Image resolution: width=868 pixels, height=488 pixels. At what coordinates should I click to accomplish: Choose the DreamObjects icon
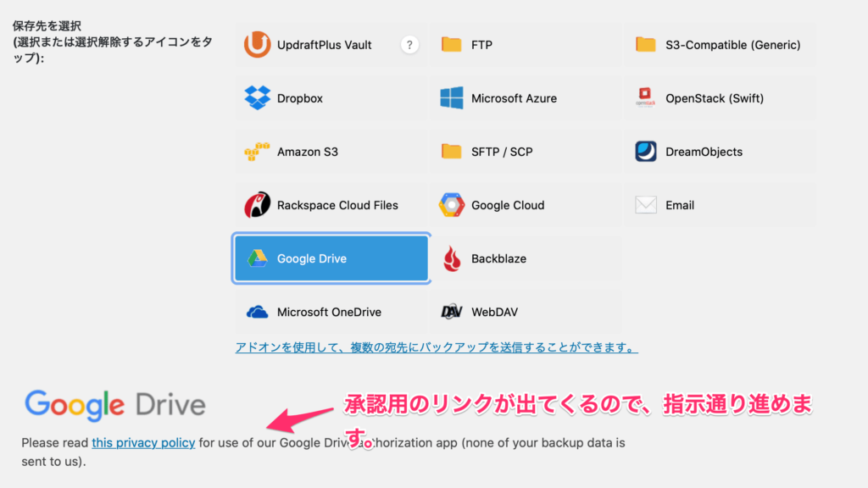[646, 152]
